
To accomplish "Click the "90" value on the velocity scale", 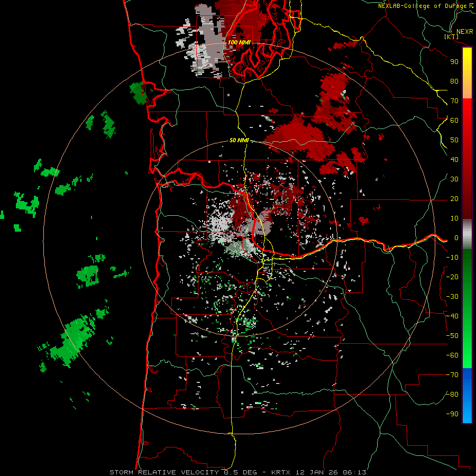I will [x=454, y=62].
